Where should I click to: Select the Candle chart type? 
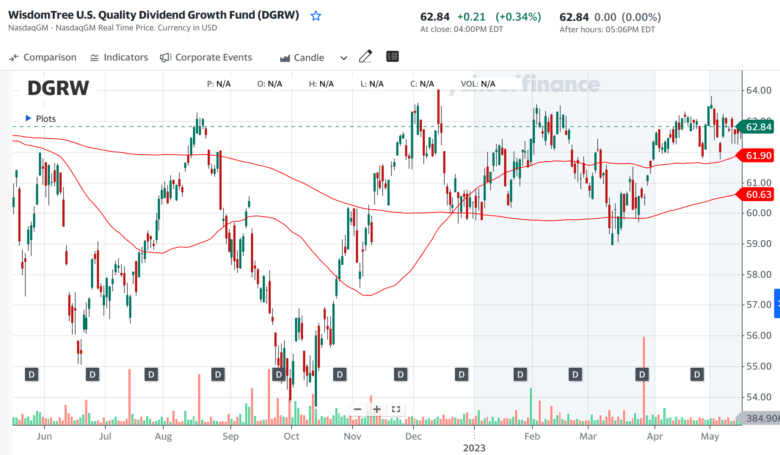click(302, 58)
